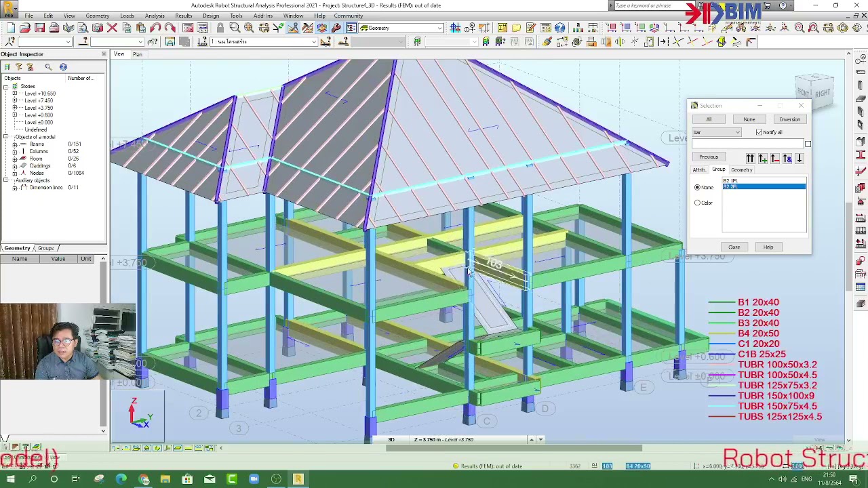Click the paintbrush icon in second toolbar
This screenshot has height=488, width=868.
pyautogui.click(x=547, y=42)
